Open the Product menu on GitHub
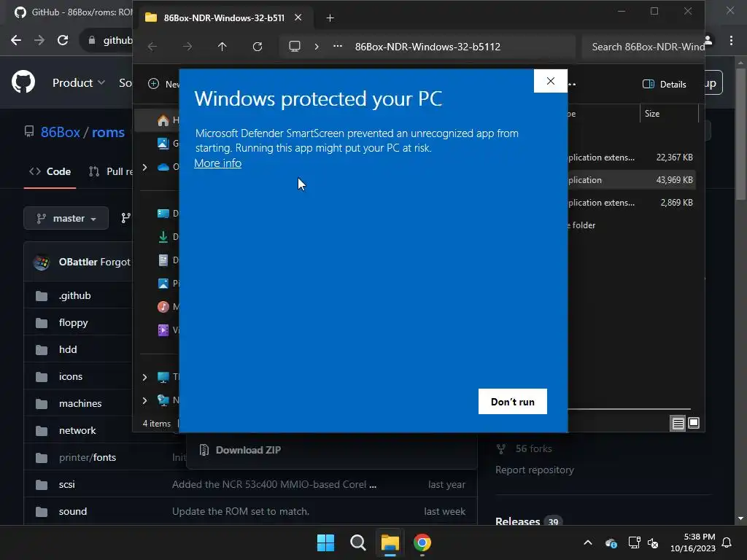 click(79, 83)
